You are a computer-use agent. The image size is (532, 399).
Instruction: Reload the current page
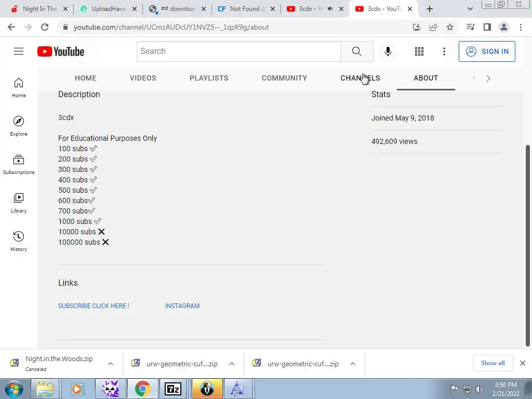pyautogui.click(x=45, y=27)
